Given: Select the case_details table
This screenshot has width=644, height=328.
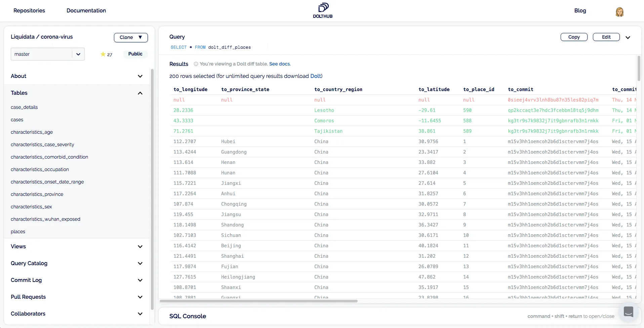Looking at the screenshot, I should [24, 107].
